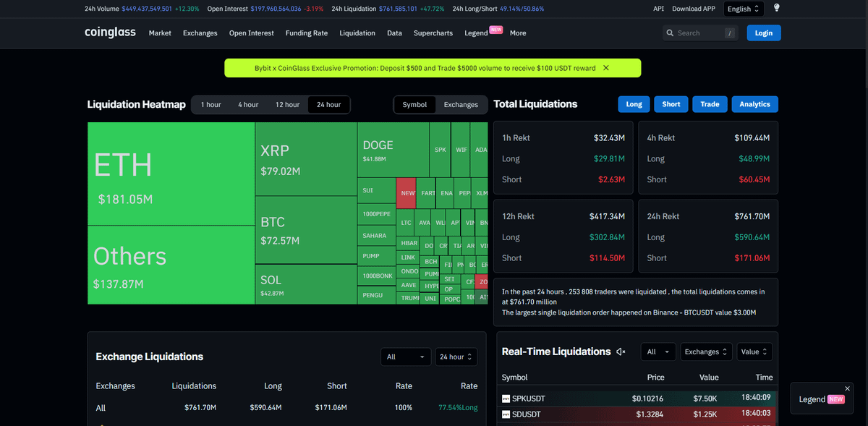The height and width of the screenshot is (426, 868).
Task: Open the All dropdown in Real-Time Liquidations
Action: (x=658, y=352)
